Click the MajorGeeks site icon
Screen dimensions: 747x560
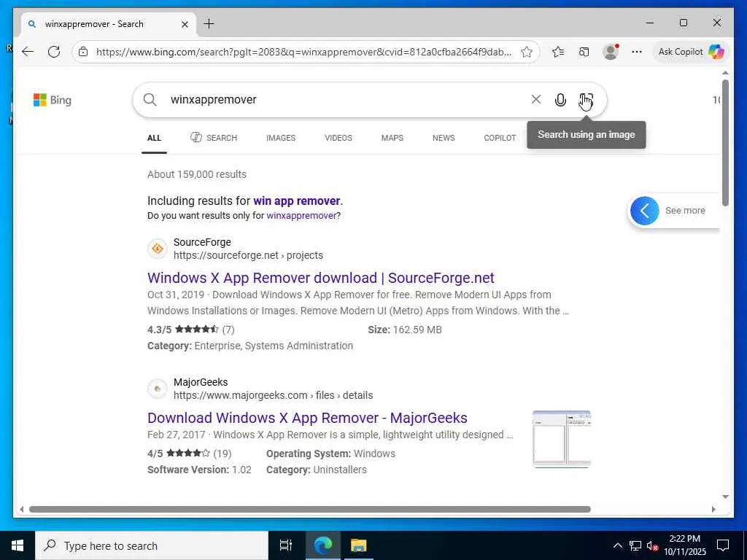[x=158, y=389]
